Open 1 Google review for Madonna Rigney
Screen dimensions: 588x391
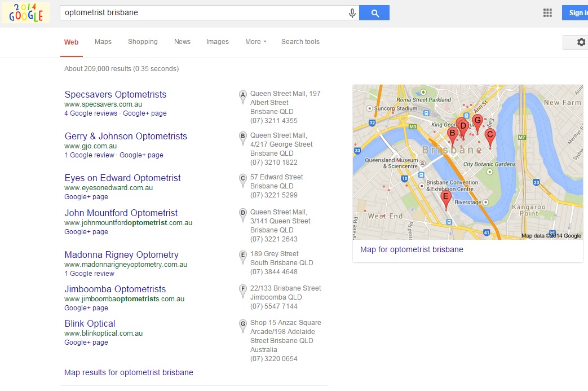[89, 274]
